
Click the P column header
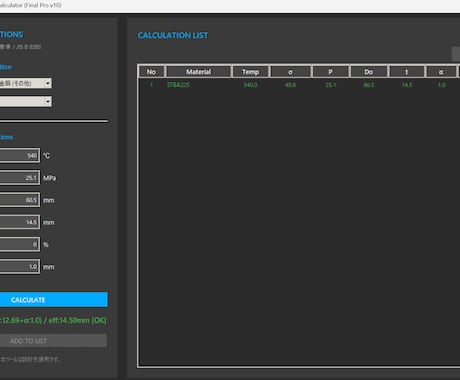tap(330, 72)
